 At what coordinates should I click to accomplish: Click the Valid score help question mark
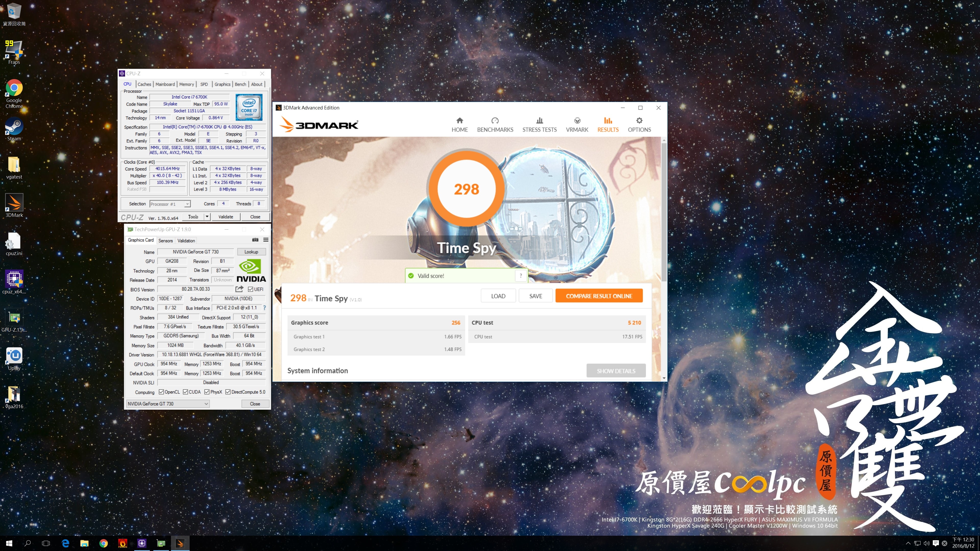coord(520,276)
